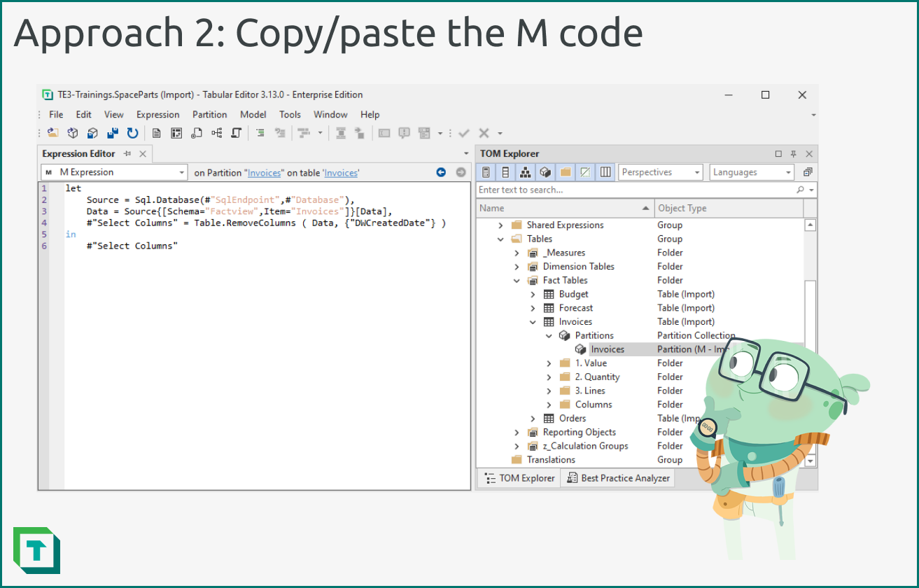Click the Open model from file icon

coord(52,133)
